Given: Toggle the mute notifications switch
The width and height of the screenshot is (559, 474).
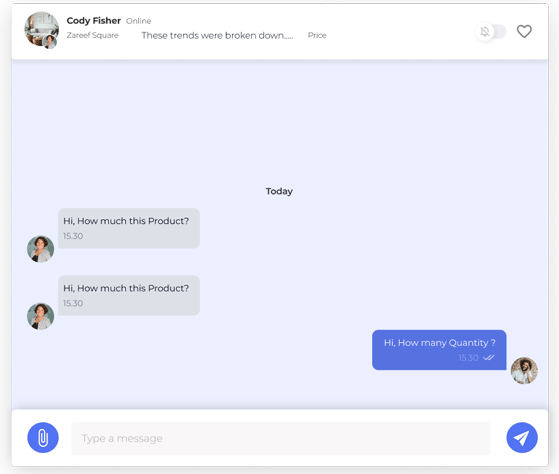Looking at the screenshot, I should pos(491,32).
